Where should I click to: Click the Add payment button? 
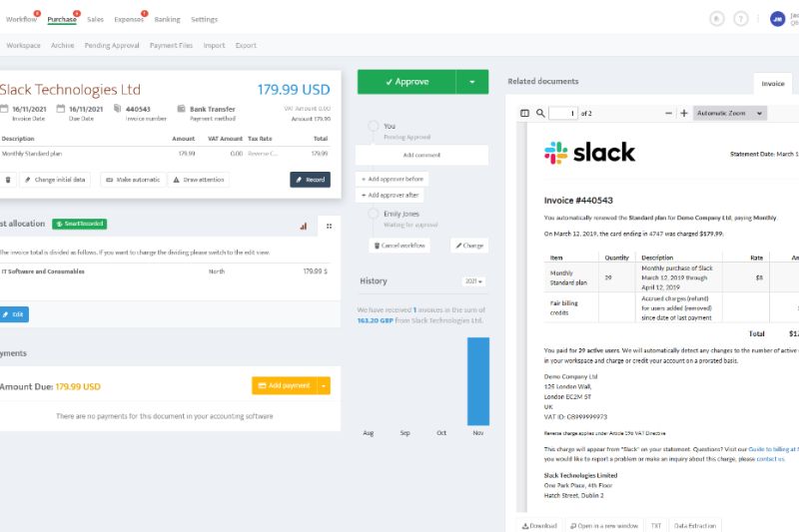(285, 386)
